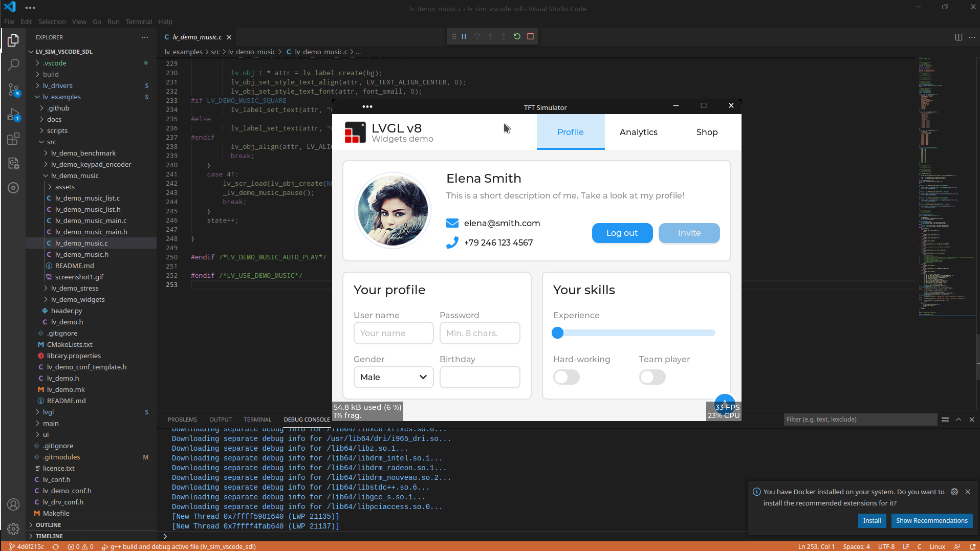Toggle the Hard-working switch
Image resolution: width=980 pixels, height=551 pixels.
pos(567,377)
